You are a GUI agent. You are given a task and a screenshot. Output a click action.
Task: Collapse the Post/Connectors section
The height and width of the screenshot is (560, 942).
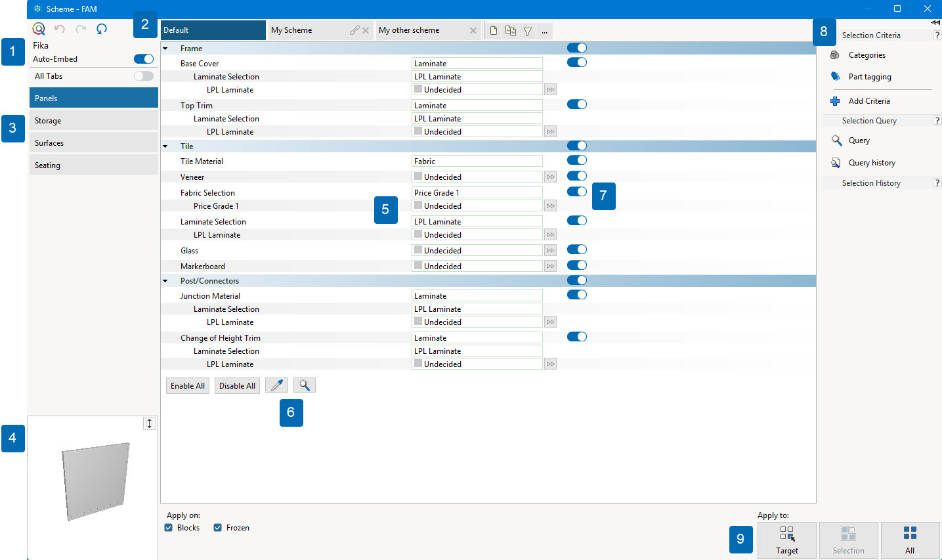click(165, 281)
